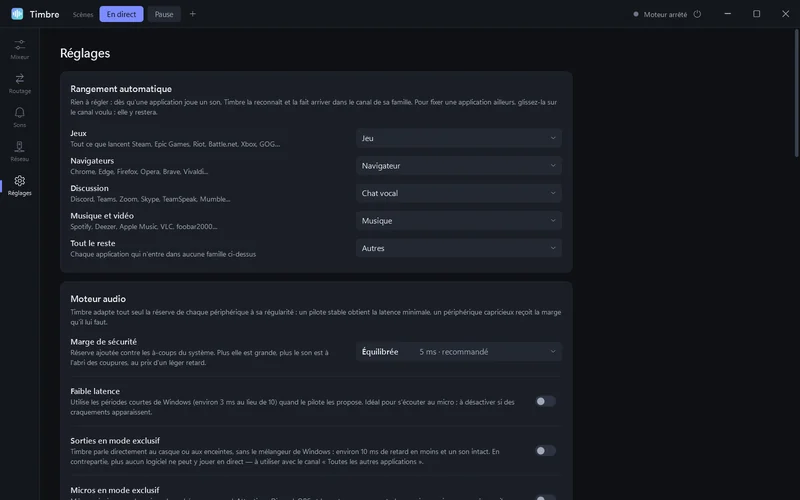Open the Musique et vidéo channel dropdown
This screenshot has width=800, height=500.
click(459, 220)
